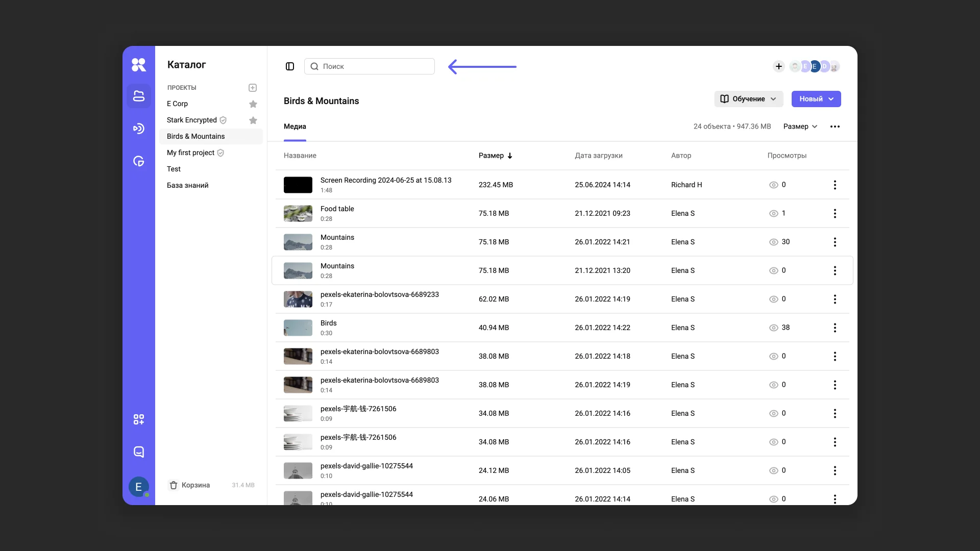Image resolution: width=980 pixels, height=551 pixels.
Task: Click the plus icon to invite members
Action: tap(778, 66)
